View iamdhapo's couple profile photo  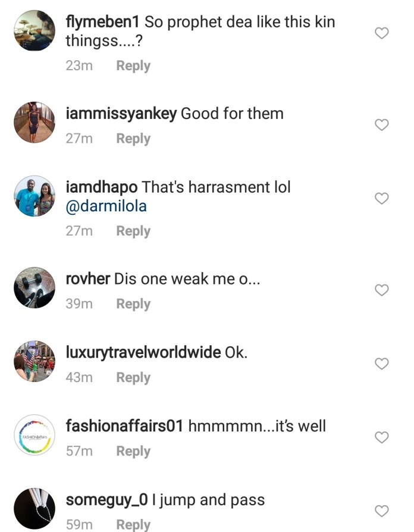pyautogui.click(x=34, y=196)
